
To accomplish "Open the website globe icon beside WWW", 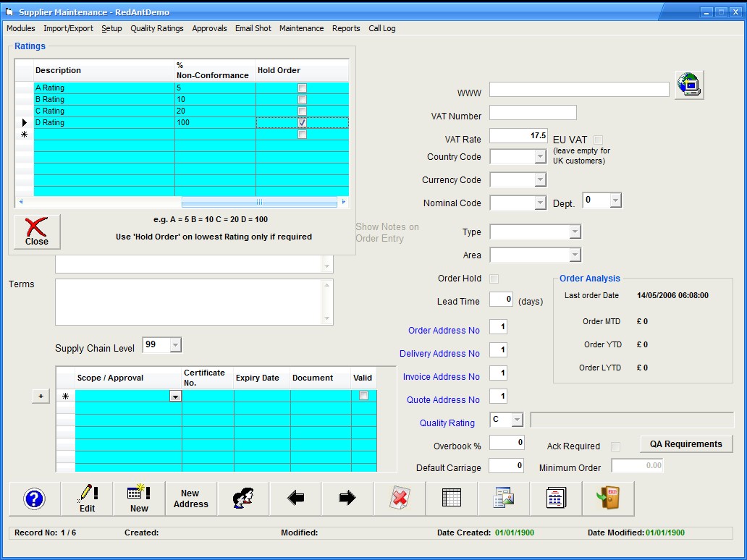I will point(688,85).
